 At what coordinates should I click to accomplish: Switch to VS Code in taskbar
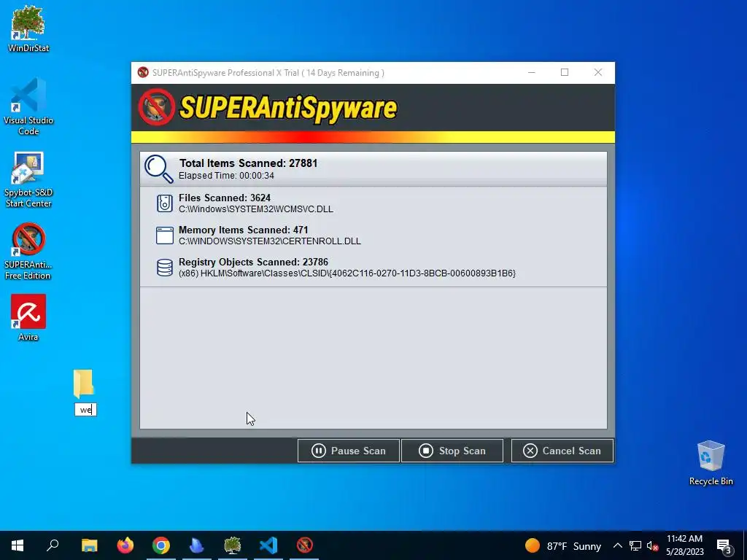pos(268,545)
